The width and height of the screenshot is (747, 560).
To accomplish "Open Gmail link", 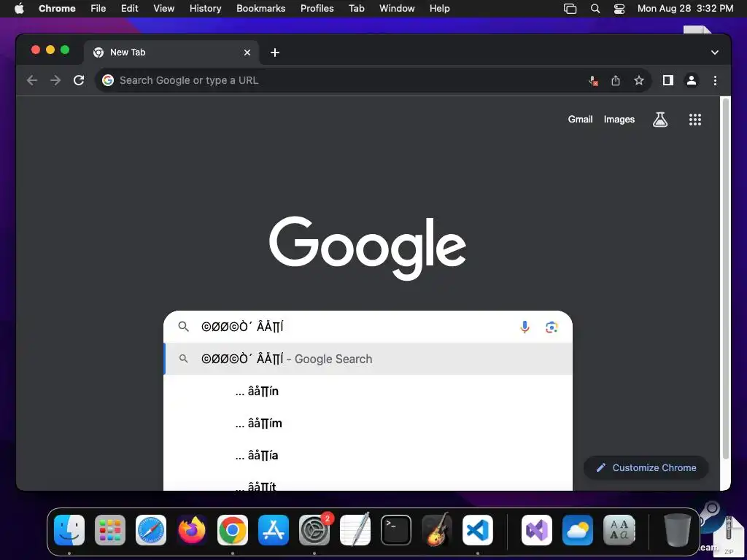I will [580, 120].
